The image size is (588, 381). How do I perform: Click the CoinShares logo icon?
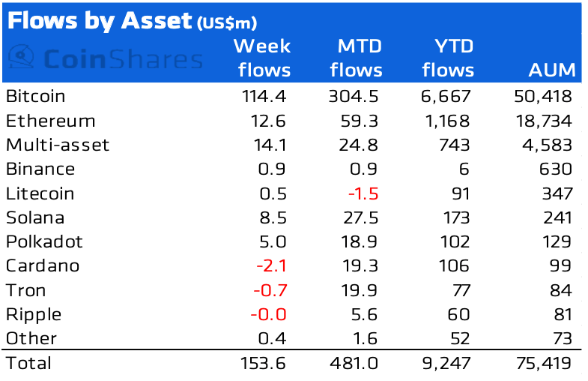click(22, 58)
